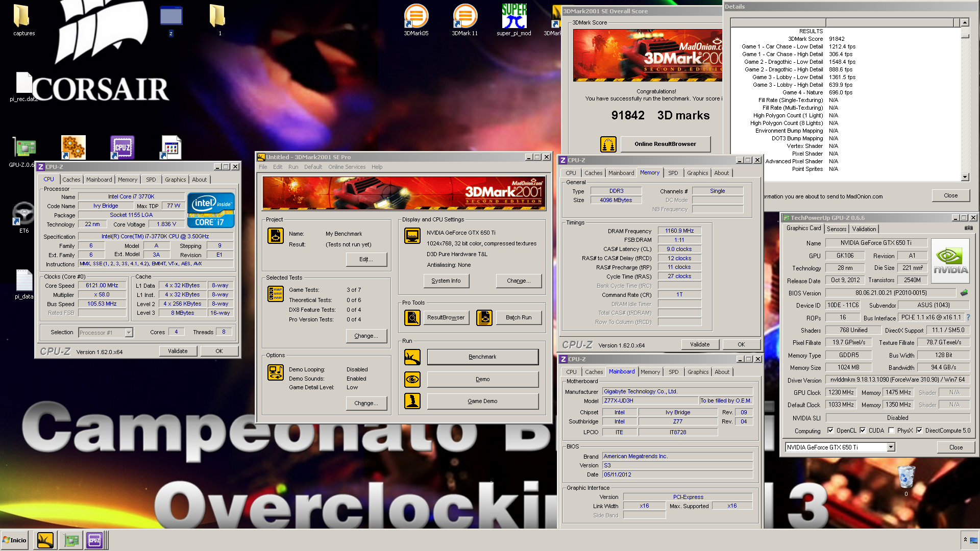Open the GPU-Z.0.6 desktop icon
The height and width of the screenshot is (551, 980).
[23, 152]
